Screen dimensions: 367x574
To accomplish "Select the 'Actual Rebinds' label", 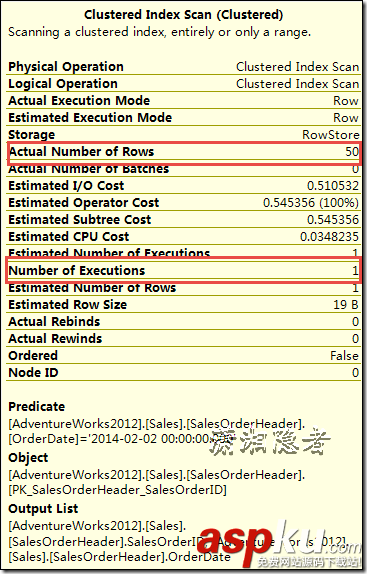I will pyautogui.click(x=54, y=321).
